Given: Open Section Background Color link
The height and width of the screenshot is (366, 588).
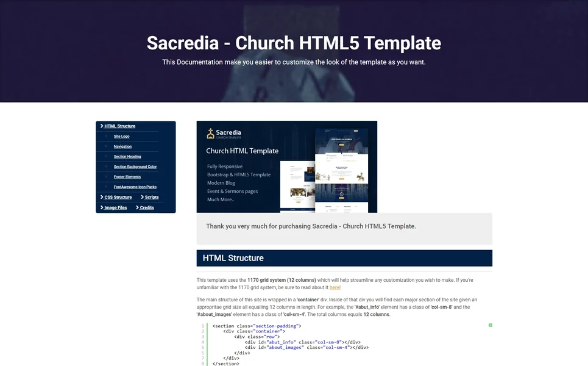Looking at the screenshot, I should (135, 167).
